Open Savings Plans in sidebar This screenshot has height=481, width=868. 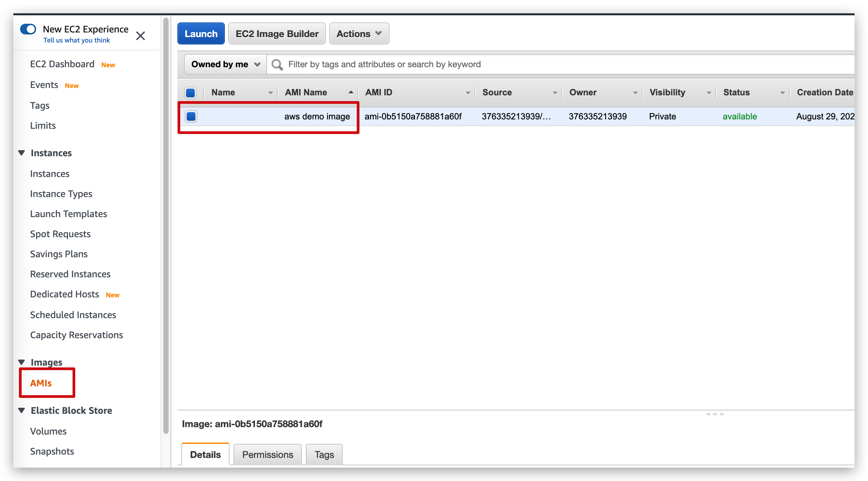click(59, 254)
